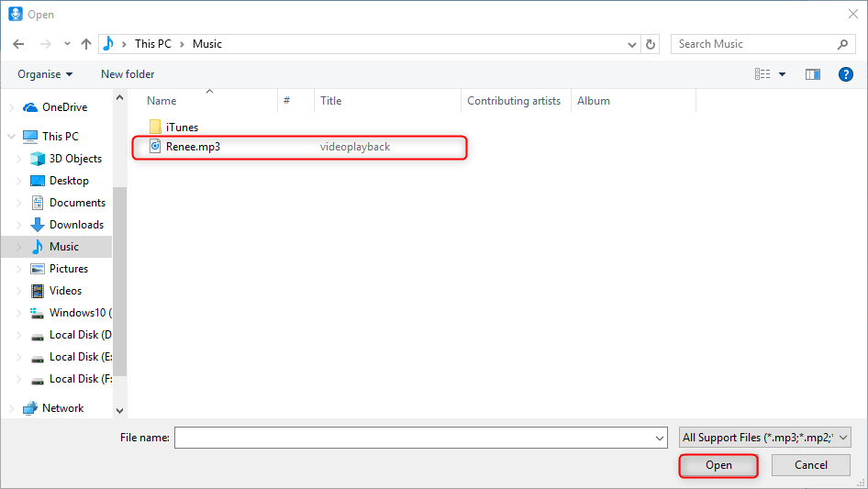The height and width of the screenshot is (489, 868).
Task: Click the New folder button
Action: click(128, 74)
